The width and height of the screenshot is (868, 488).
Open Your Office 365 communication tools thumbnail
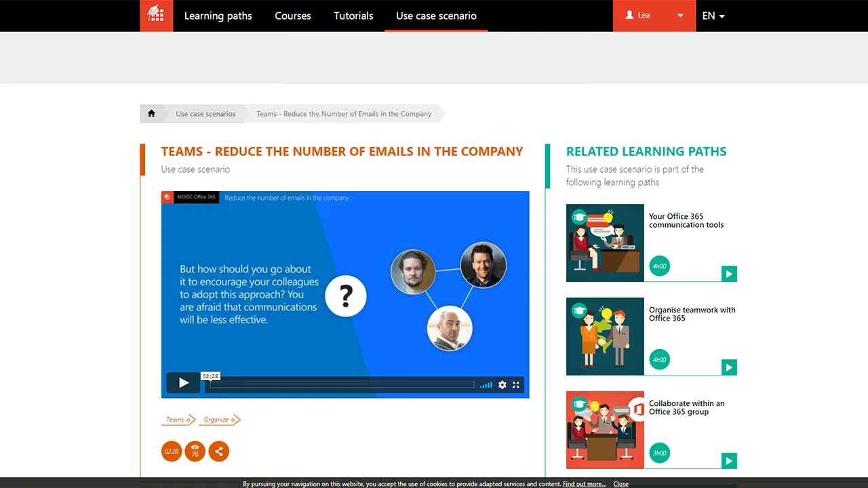coord(605,243)
